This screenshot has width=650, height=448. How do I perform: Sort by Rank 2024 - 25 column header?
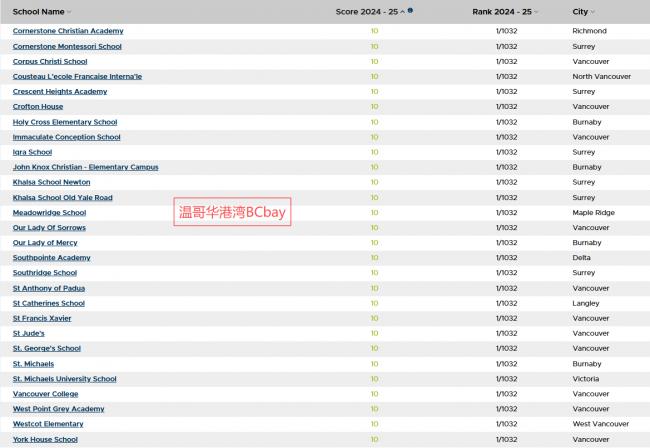coord(505,12)
